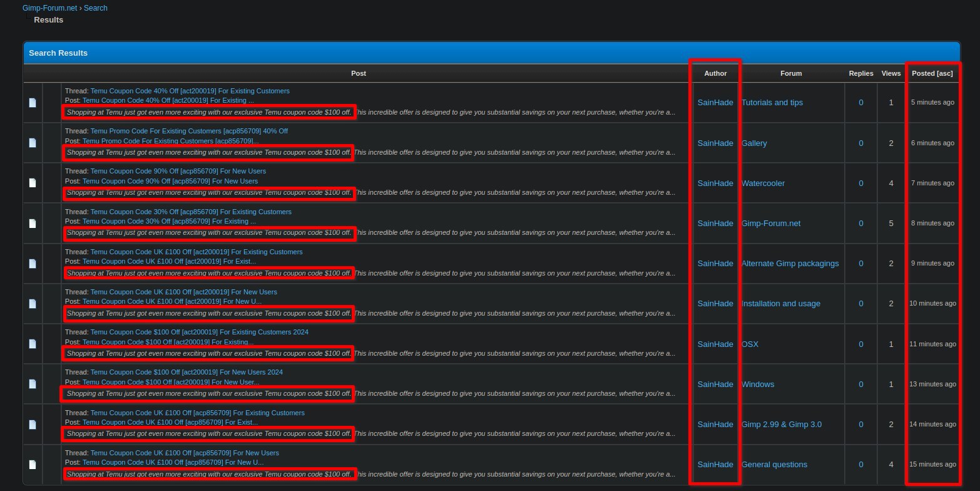
Task: Click the post icon in the Watercooler row
Action: (33, 183)
